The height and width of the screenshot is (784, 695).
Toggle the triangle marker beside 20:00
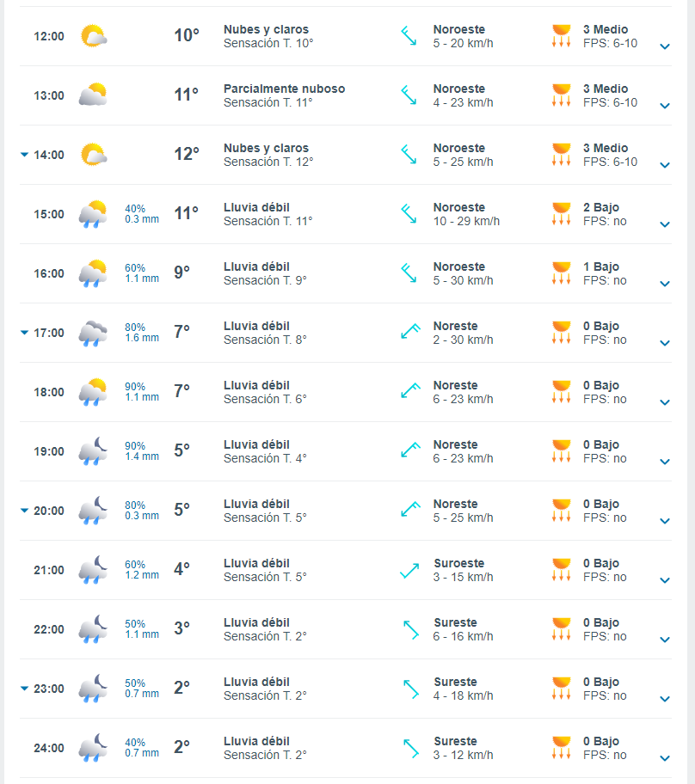pos(25,511)
